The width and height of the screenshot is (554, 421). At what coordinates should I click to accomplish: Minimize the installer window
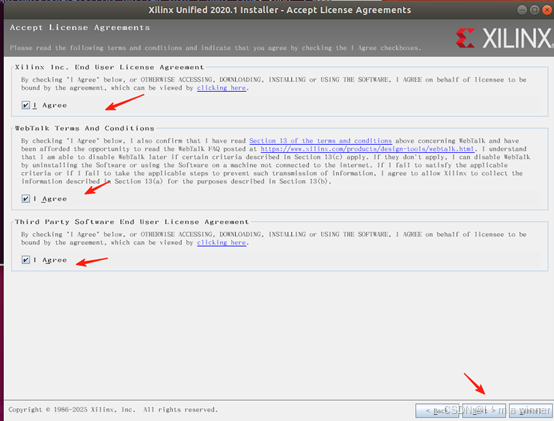522,10
